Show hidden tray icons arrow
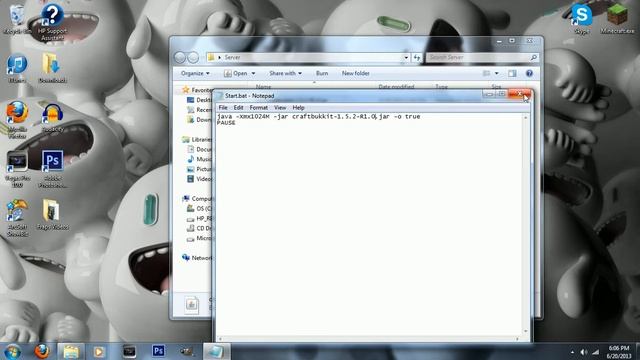 coord(572,352)
